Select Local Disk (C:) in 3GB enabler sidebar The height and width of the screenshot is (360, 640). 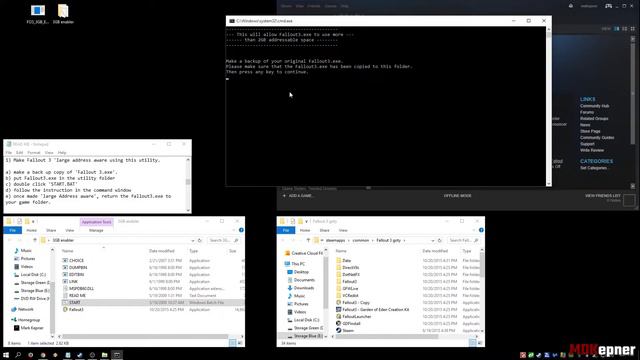click(33, 275)
